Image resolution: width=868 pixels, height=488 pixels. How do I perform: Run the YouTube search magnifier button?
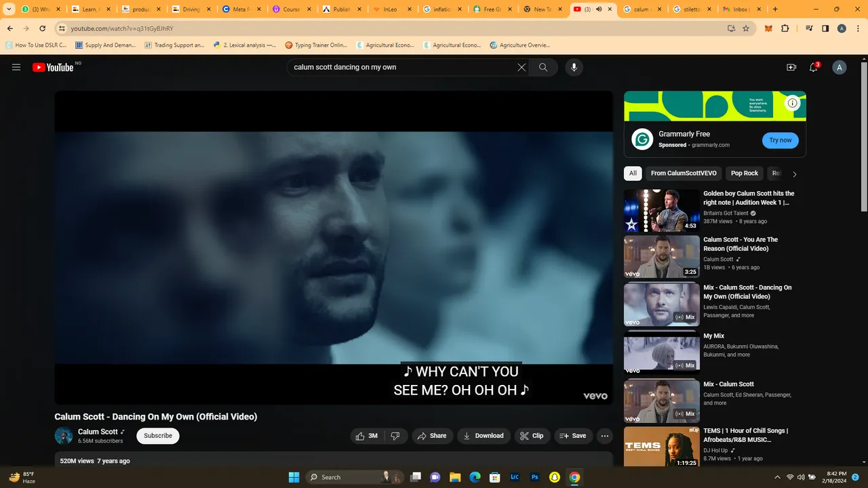(543, 67)
